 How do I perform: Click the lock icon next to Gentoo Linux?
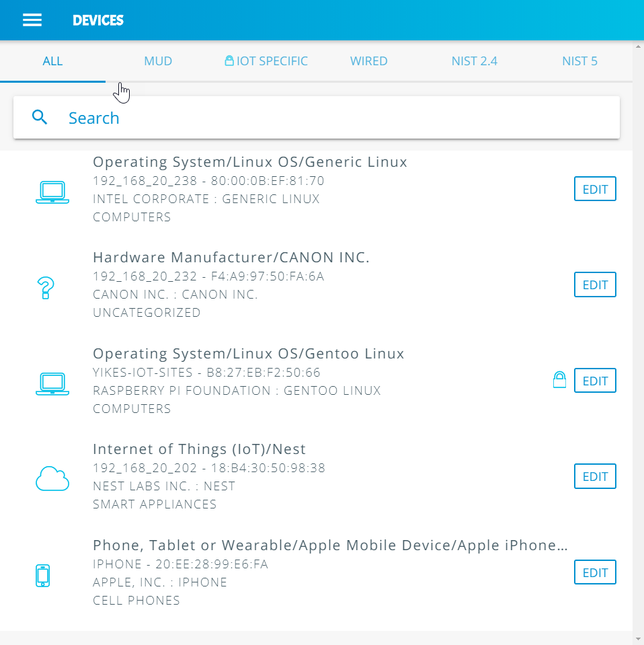click(x=559, y=380)
